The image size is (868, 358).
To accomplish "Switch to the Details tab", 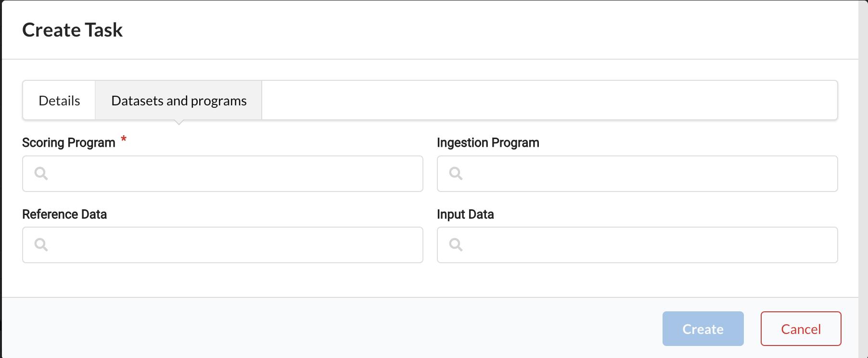I will pyautogui.click(x=59, y=101).
